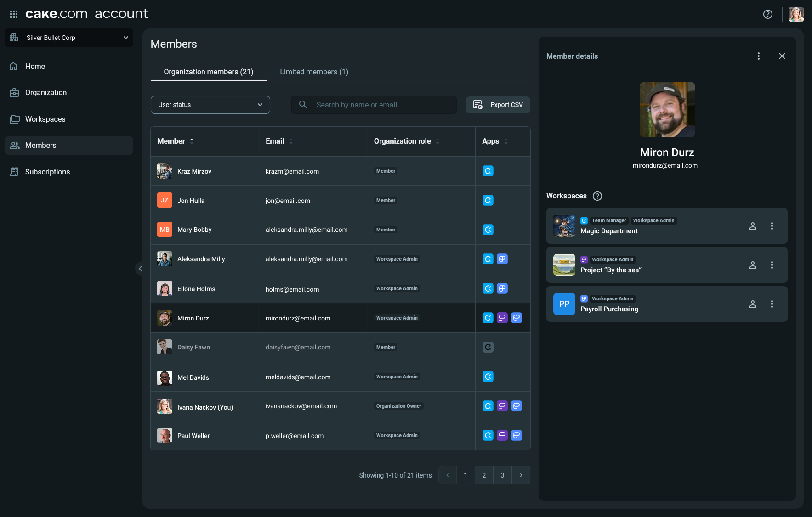Collapse the sidebar with the chevron handle
The width and height of the screenshot is (812, 517).
[x=141, y=269]
